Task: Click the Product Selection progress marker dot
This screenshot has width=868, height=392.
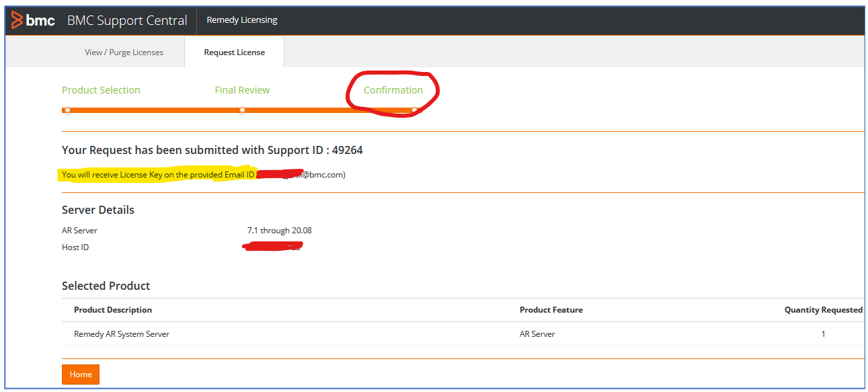Action: coord(67,110)
